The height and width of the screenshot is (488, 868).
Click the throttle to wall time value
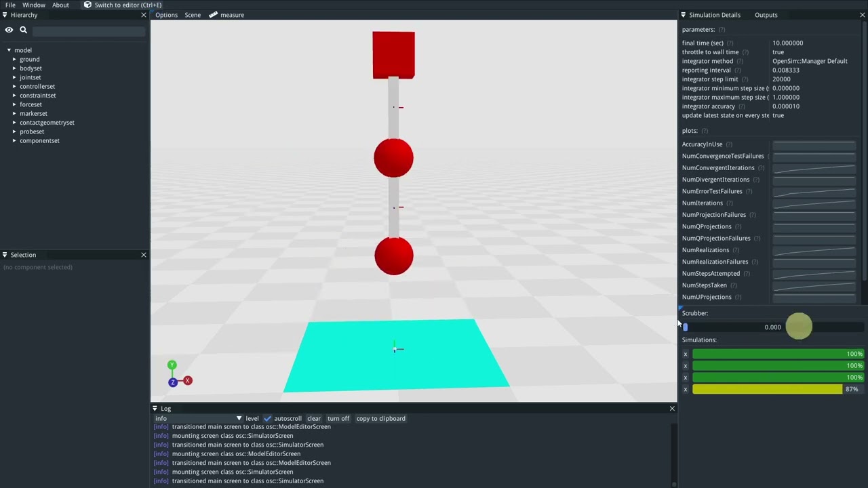[778, 52]
